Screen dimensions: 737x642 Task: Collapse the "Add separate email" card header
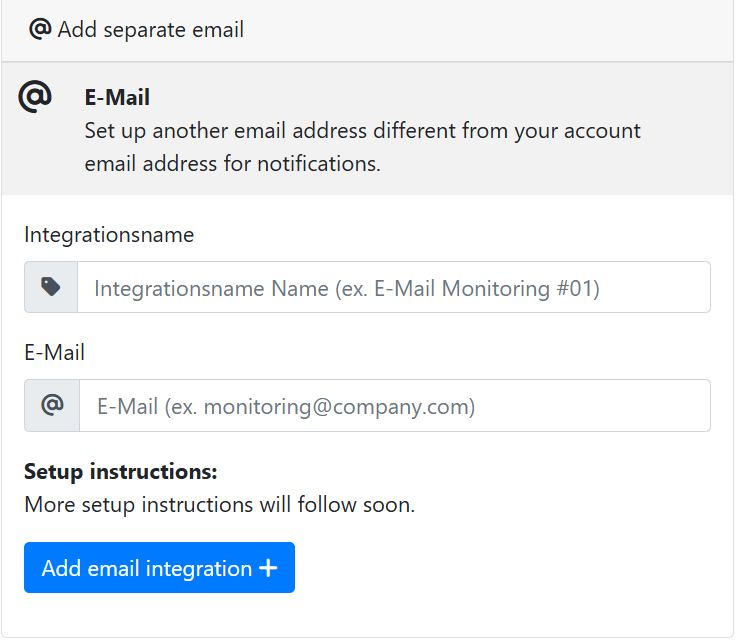368,30
